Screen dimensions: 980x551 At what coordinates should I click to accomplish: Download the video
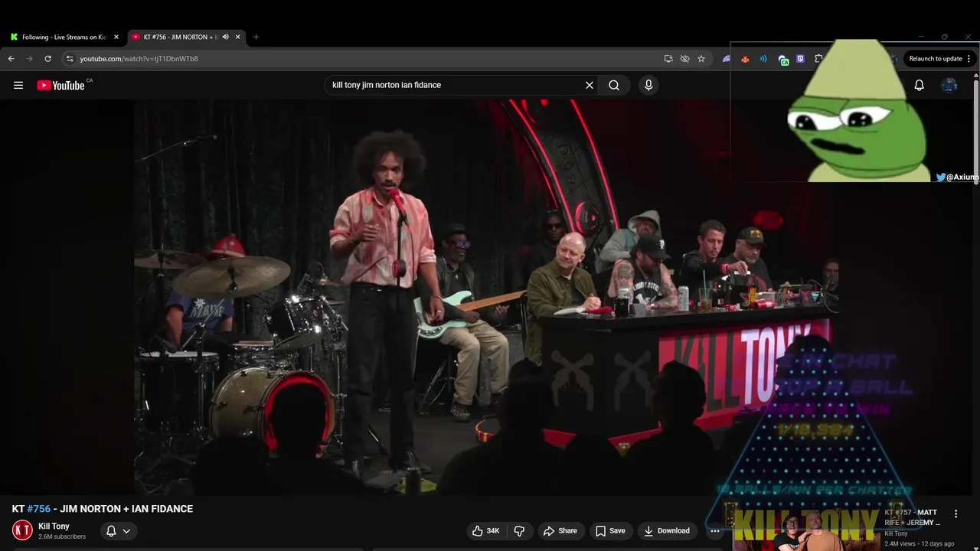coord(667,530)
